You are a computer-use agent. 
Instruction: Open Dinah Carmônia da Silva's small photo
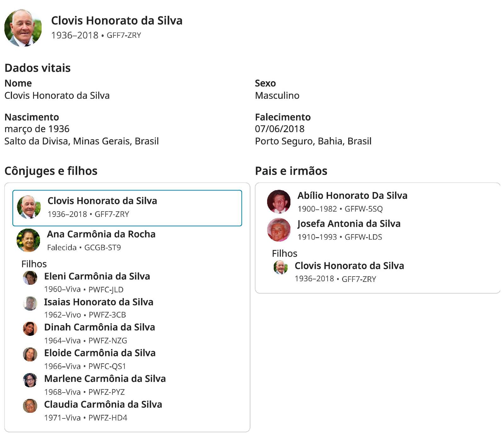pyautogui.click(x=30, y=329)
